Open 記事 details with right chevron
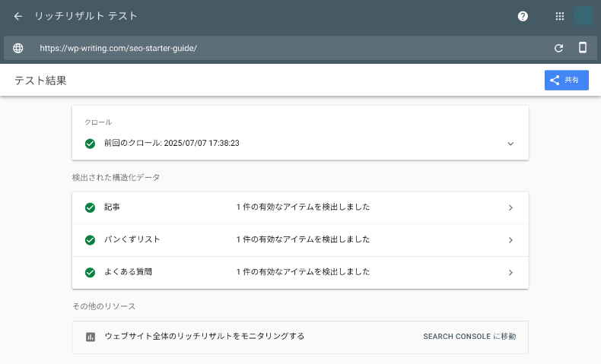Screen dimensions: 601x364 510,207
